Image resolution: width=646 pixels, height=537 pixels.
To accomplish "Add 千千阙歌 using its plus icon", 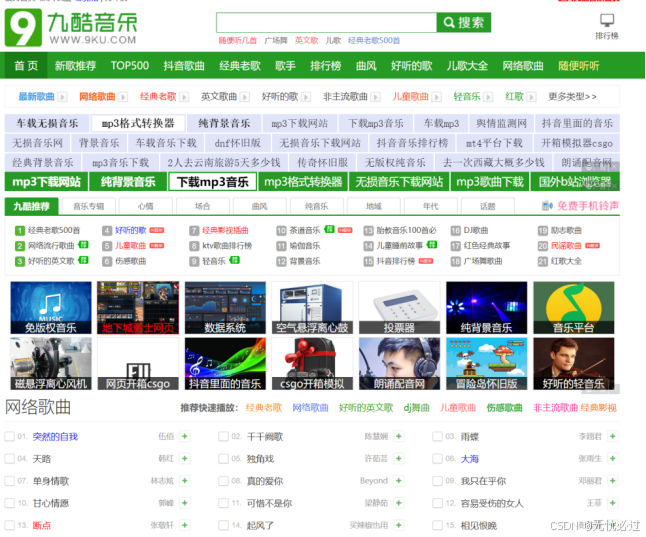I will click(x=398, y=436).
